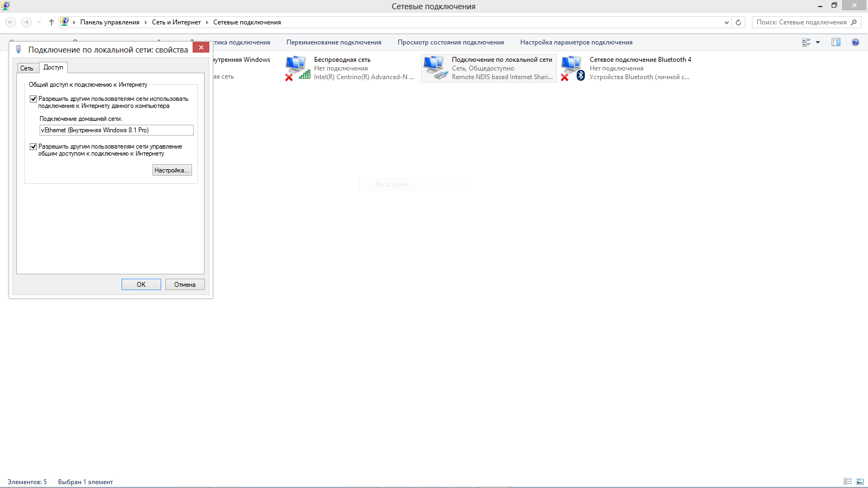Select the Bluetooth 4 network connection icon
Image resolution: width=868 pixels, height=488 pixels.
pyautogui.click(x=573, y=68)
